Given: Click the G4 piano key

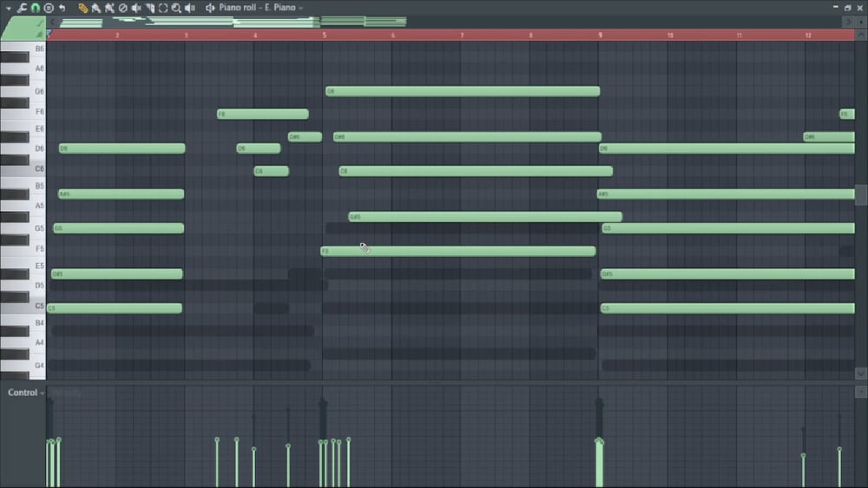Looking at the screenshot, I should 23,366.
